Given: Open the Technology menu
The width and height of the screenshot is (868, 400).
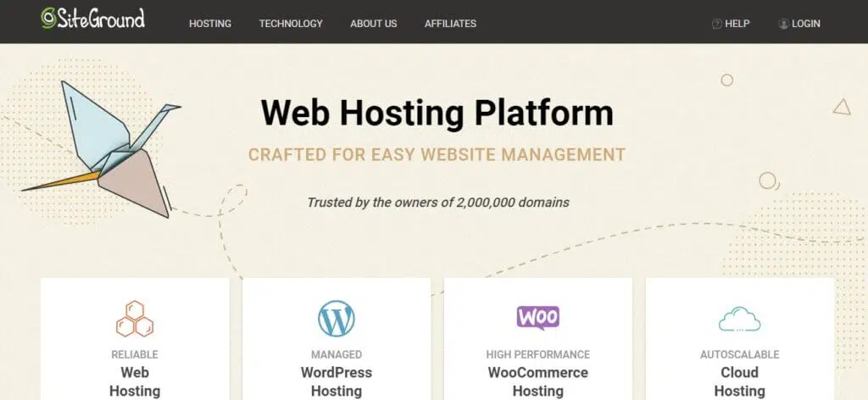Looking at the screenshot, I should coord(291,24).
